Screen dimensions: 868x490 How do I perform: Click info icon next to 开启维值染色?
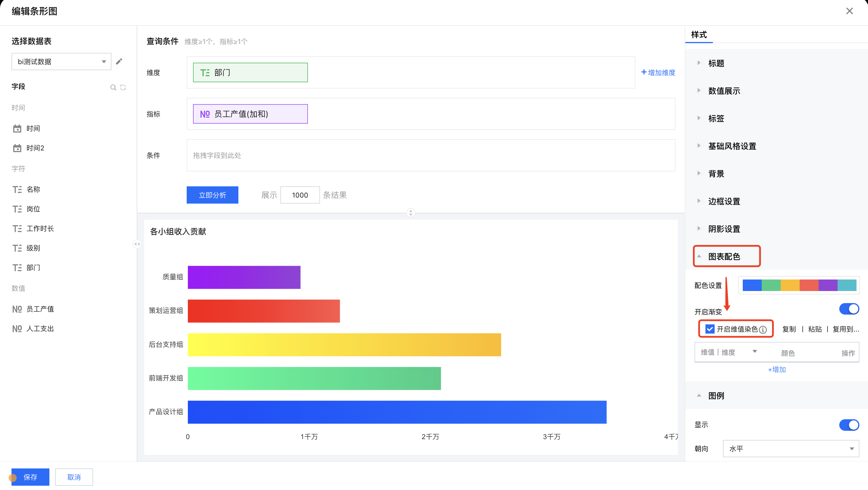(x=763, y=330)
